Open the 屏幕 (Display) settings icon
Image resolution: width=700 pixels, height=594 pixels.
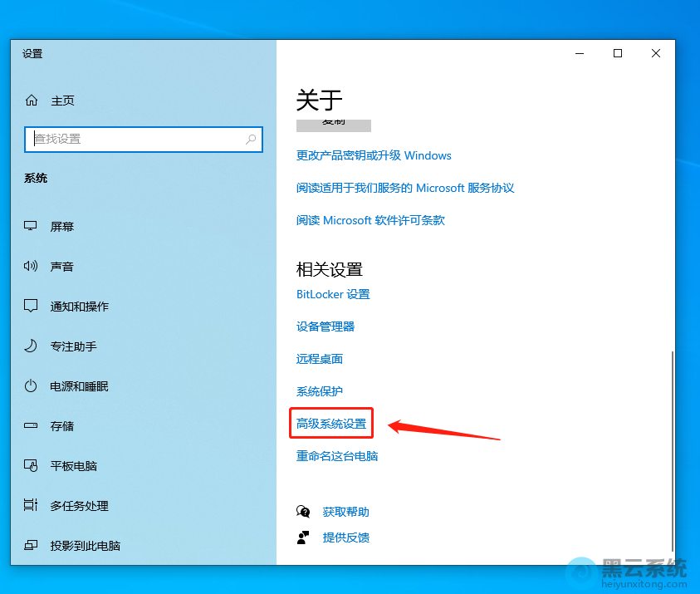click(31, 226)
